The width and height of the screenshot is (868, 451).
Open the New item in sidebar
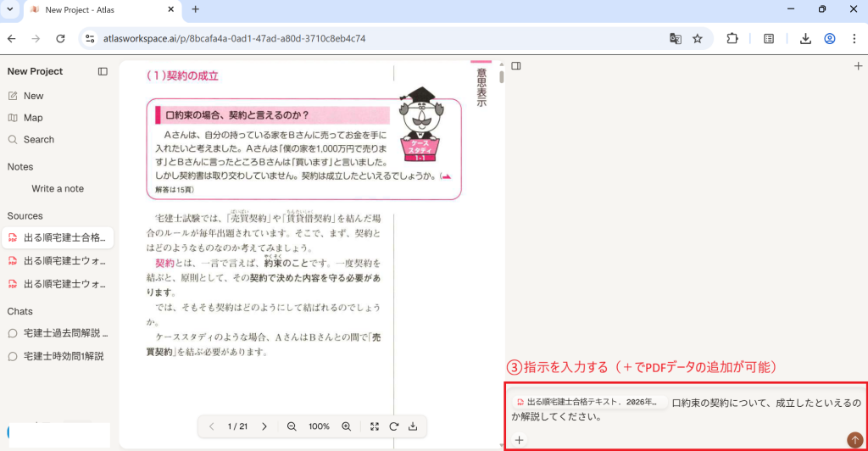pyautogui.click(x=34, y=96)
